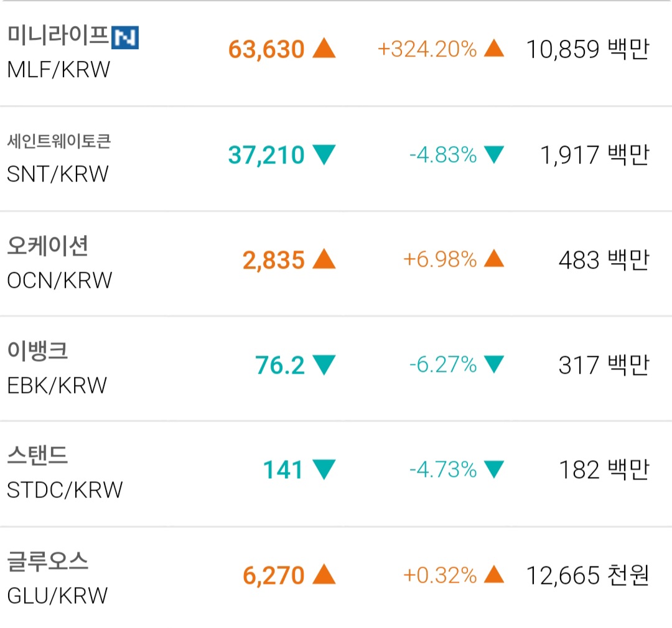Click the up triangle beside +324.20%
This screenshot has width=672, height=628.
pyautogui.click(x=493, y=48)
